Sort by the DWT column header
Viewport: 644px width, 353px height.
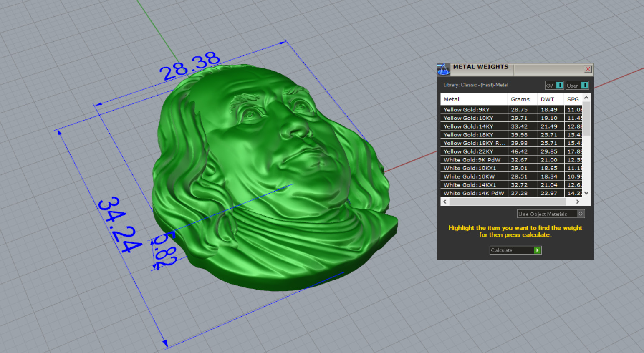coord(551,99)
